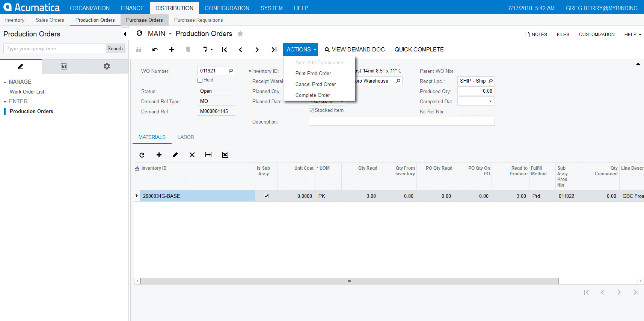Collapse the left navigation pane arrow
Image resolution: width=644 pixels, height=321 pixels.
point(125,34)
